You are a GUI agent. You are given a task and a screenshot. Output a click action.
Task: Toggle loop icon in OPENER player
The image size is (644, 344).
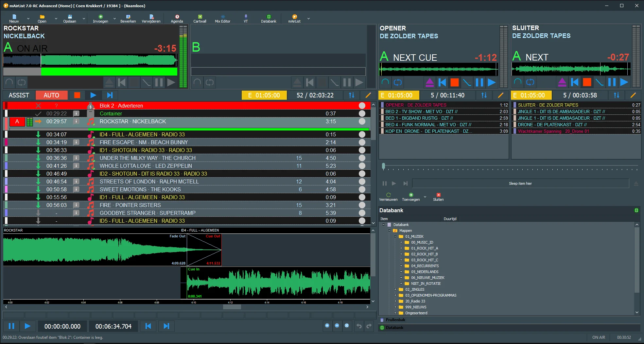(x=398, y=82)
